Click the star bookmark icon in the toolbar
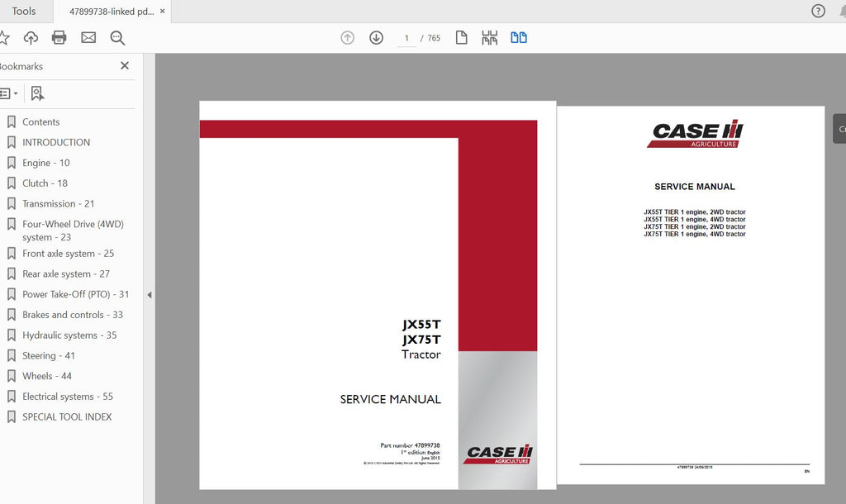The height and width of the screenshot is (504, 846). (x=4, y=38)
